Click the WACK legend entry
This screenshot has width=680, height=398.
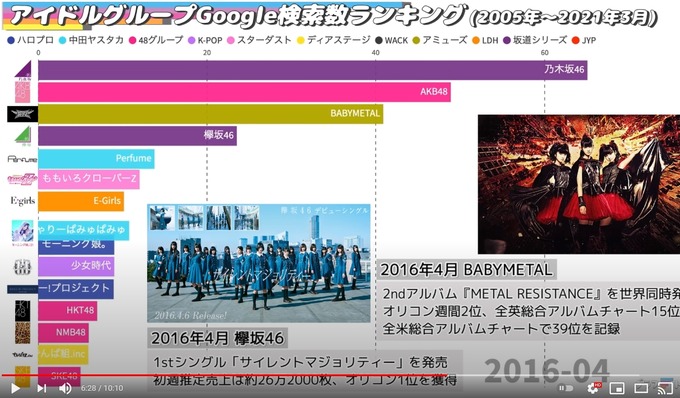point(392,40)
